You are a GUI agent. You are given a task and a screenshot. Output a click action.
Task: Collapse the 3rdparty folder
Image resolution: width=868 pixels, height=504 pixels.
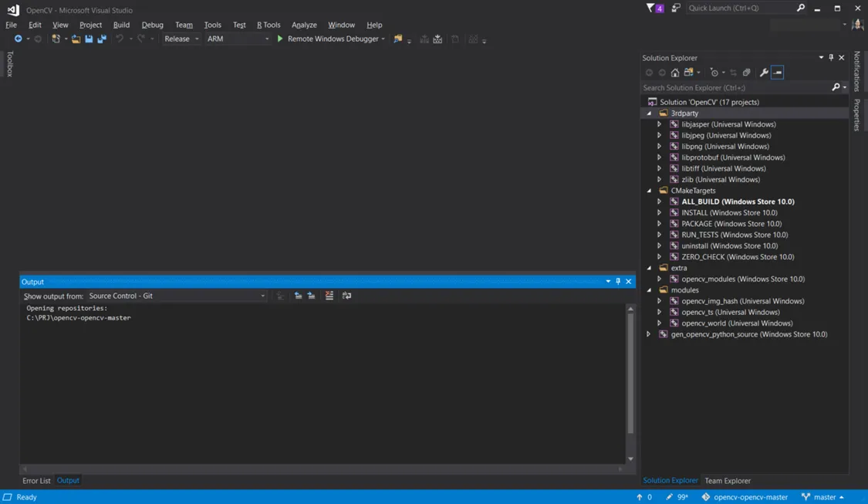(650, 113)
